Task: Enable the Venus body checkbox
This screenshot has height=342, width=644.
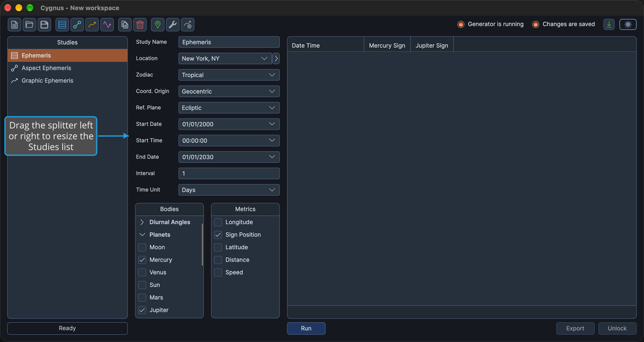Action: pyautogui.click(x=142, y=272)
